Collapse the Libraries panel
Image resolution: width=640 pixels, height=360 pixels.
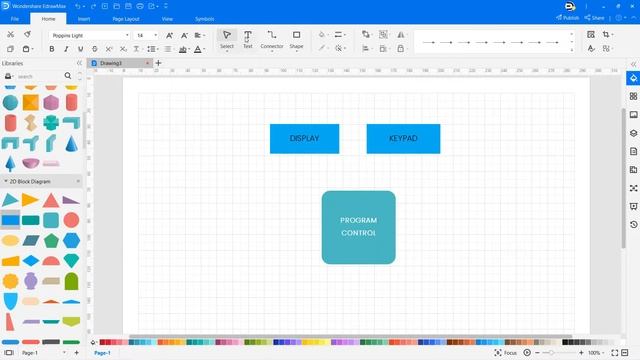pyautogui.click(x=79, y=63)
